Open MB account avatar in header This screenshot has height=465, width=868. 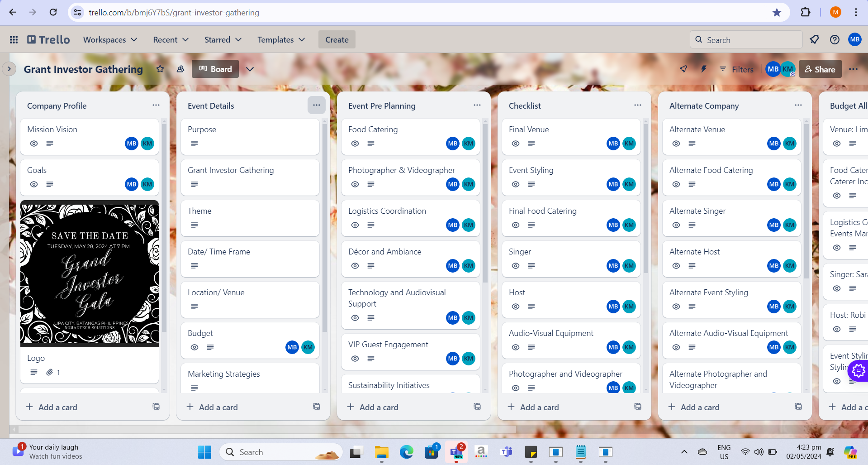854,39
